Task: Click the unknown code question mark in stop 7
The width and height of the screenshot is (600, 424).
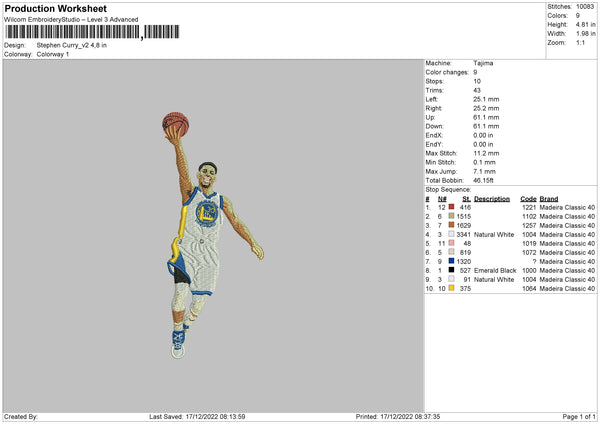Action: [x=534, y=261]
